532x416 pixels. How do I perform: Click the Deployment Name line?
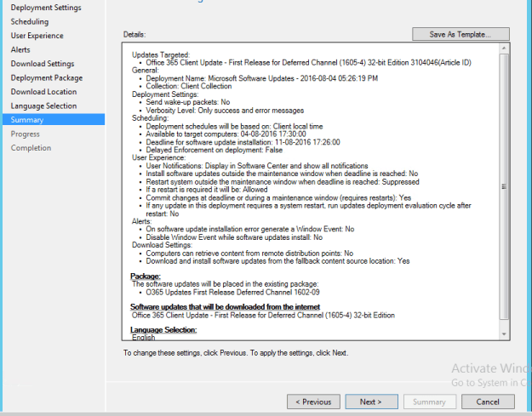pos(261,78)
